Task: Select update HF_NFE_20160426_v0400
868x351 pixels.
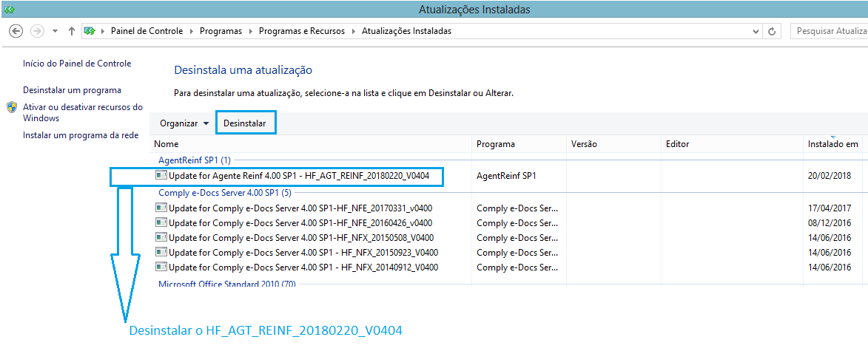Action: pyautogui.click(x=300, y=223)
